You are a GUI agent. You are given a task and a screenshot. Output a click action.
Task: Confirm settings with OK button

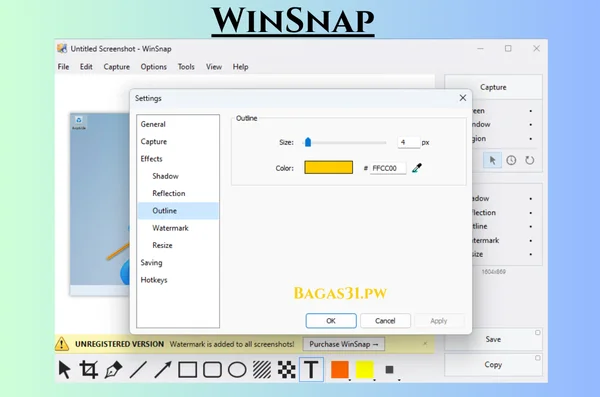point(331,321)
